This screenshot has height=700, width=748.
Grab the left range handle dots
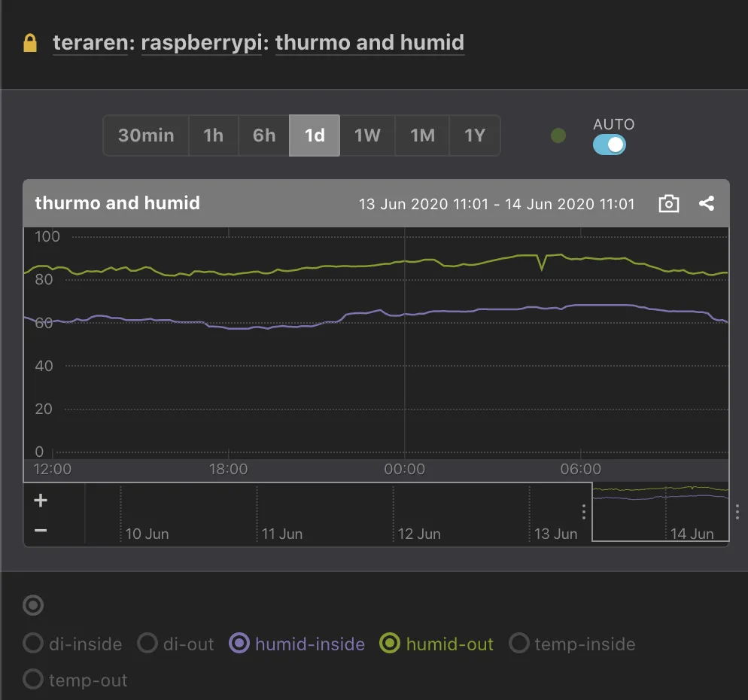point(584,512)
